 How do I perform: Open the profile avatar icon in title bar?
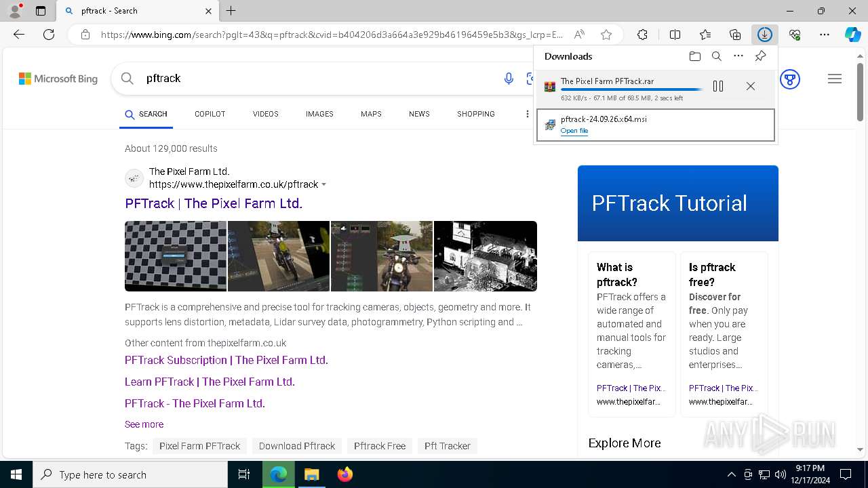[x=14, y=11]
